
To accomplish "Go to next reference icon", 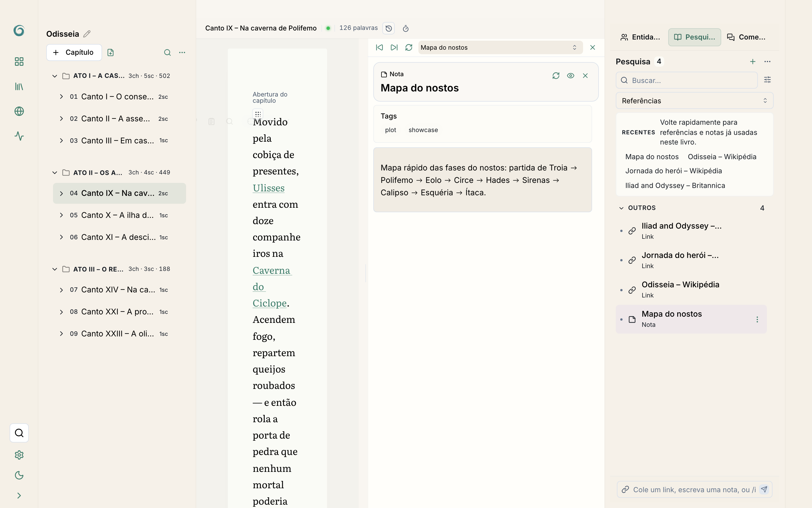I will 394,47.
